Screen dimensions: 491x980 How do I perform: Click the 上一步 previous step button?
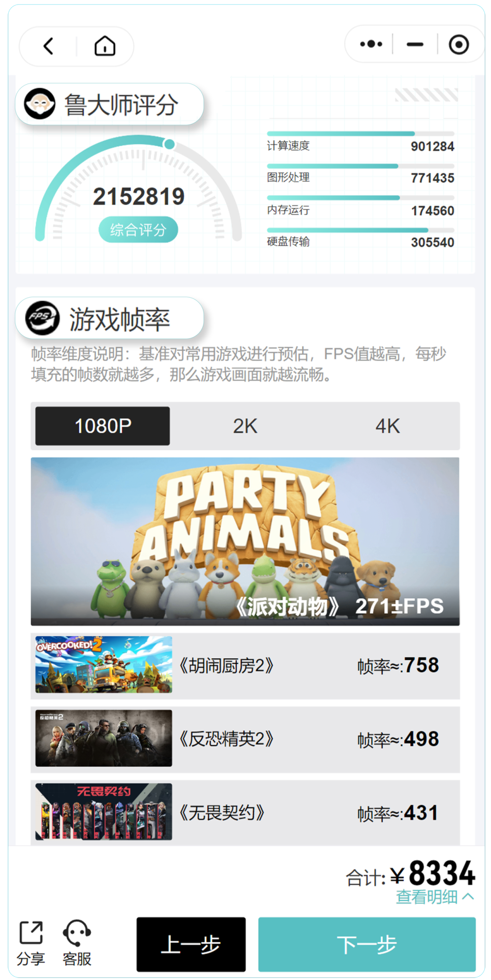click(x=191, y=945)
